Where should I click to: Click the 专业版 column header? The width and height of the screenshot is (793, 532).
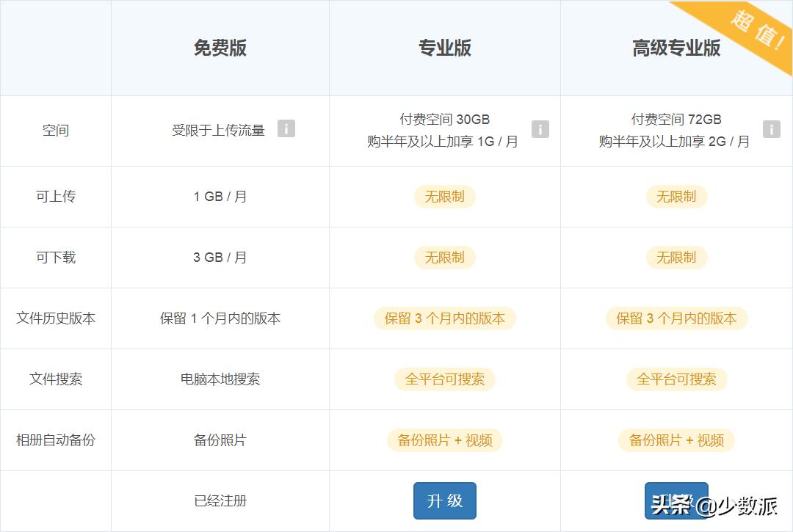445,48
